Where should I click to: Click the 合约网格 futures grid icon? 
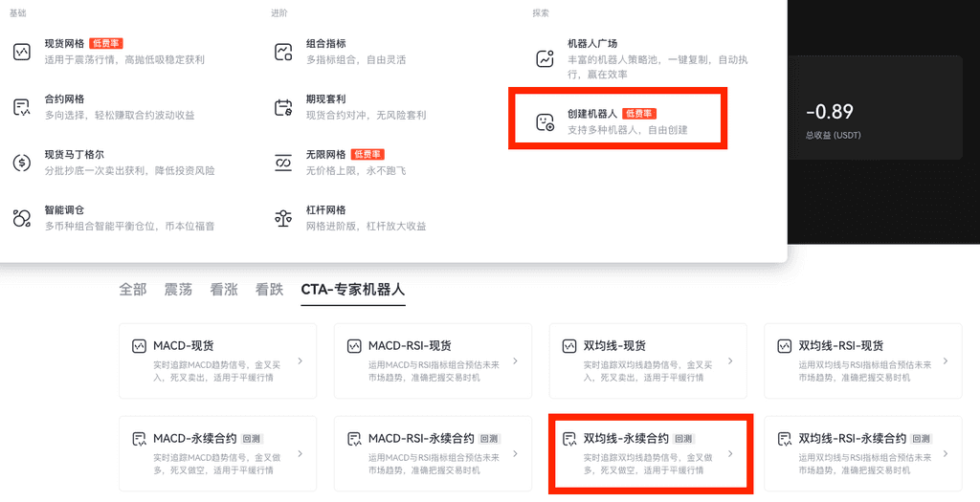pyautogui.click(x=22, y=107)
